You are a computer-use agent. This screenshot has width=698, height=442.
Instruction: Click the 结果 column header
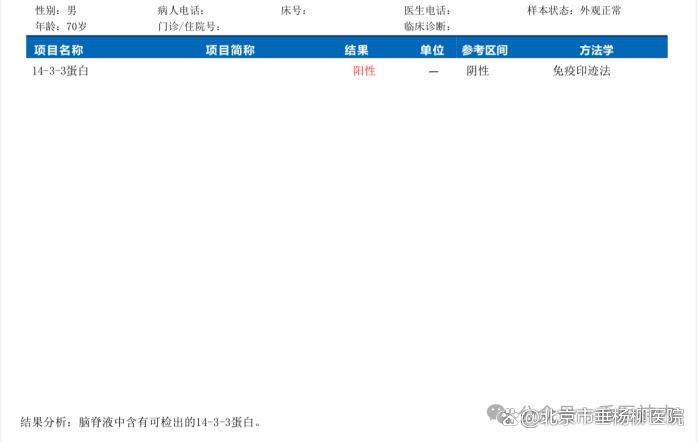[x=356, y=50]
